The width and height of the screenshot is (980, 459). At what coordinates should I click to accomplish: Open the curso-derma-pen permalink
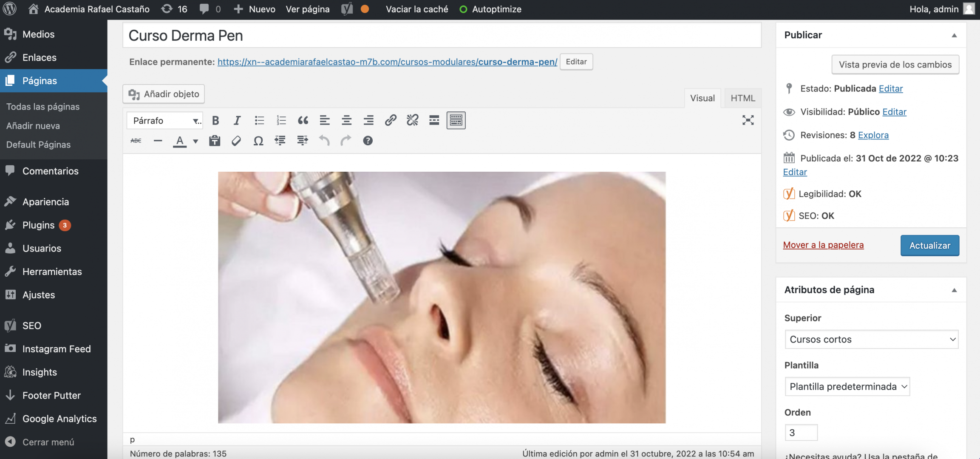[387, 62]
